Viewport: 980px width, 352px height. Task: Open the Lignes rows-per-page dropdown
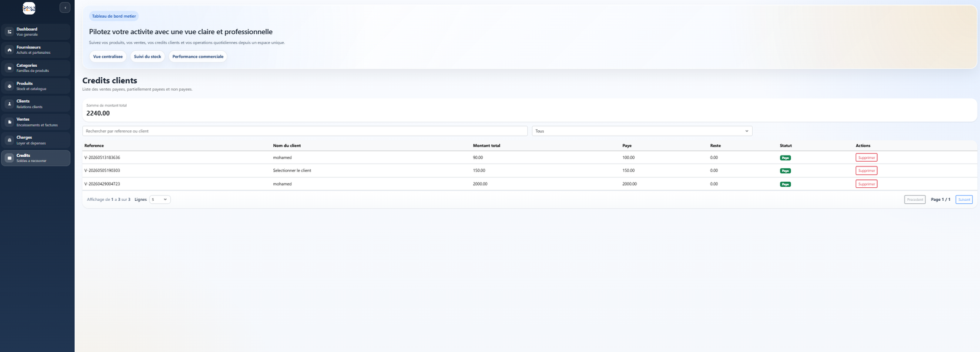pyautogui.click(x=160, y=200)
